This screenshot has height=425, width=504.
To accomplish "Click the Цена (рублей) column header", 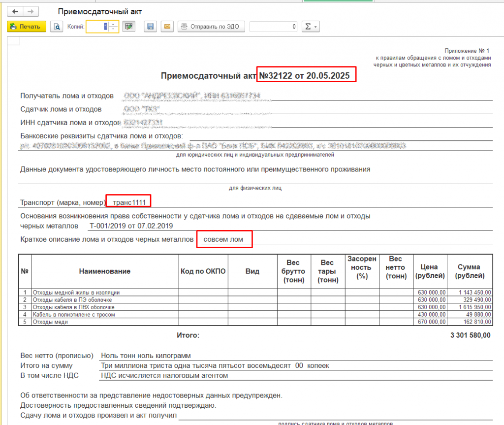I will tap(430, 271).
